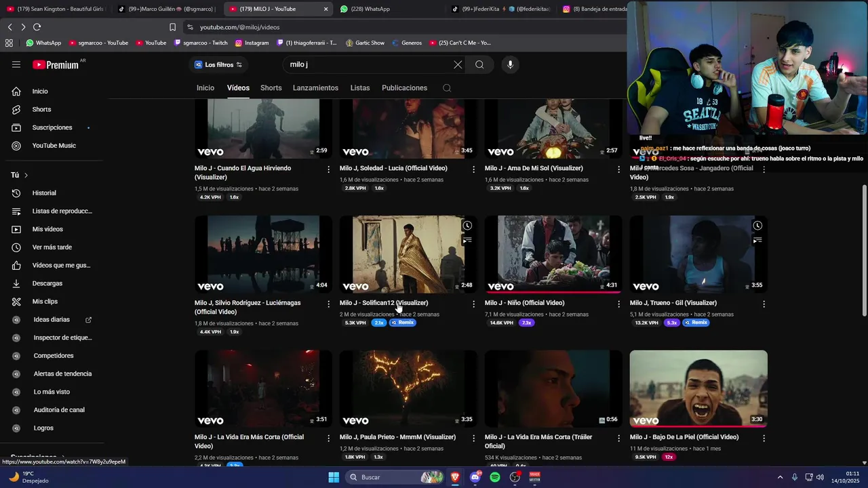Open the options menu for Solifican12 video

tap(473, 304)
